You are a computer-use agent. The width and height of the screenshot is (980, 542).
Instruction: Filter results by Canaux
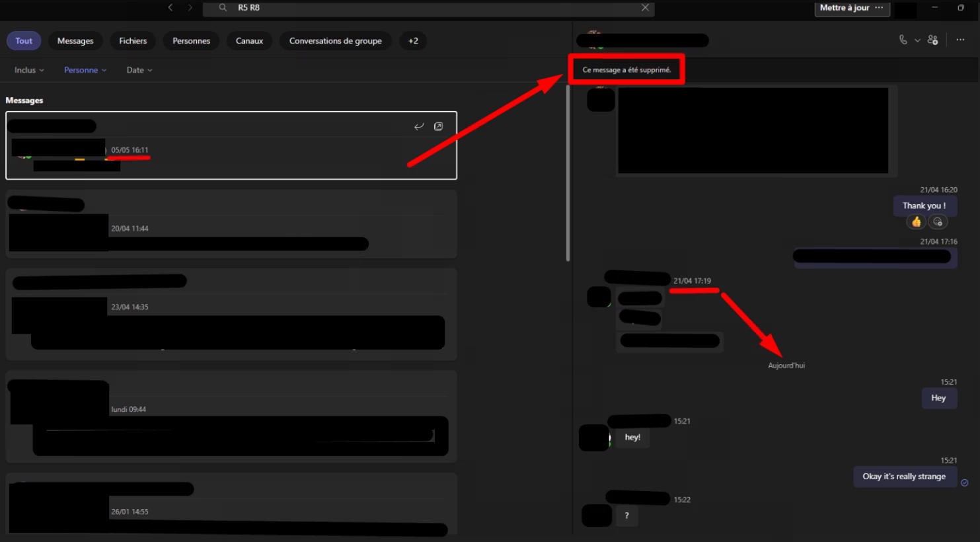pyautogui.click(x=249, y=41)
